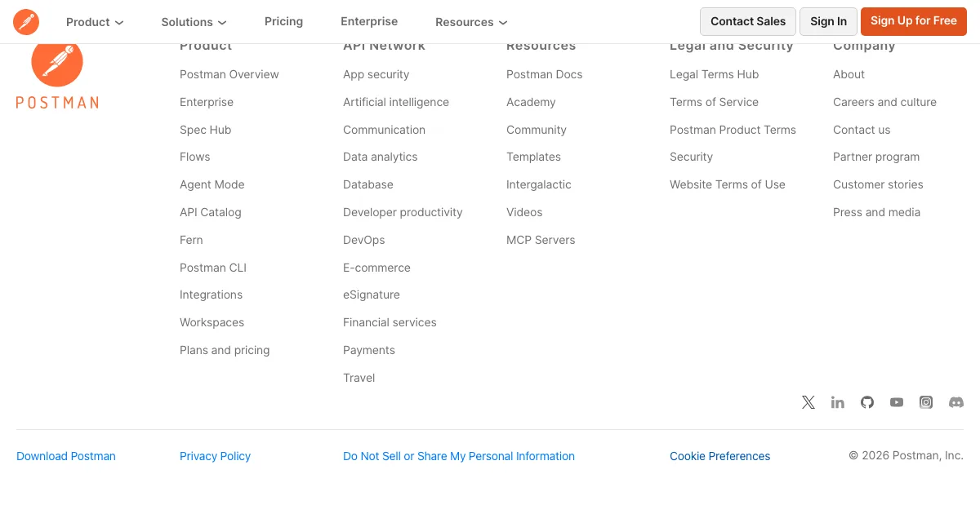Screen dimensions: 980x514
Task: Click the Postman logo in the navbar
Action: (26, 22)
